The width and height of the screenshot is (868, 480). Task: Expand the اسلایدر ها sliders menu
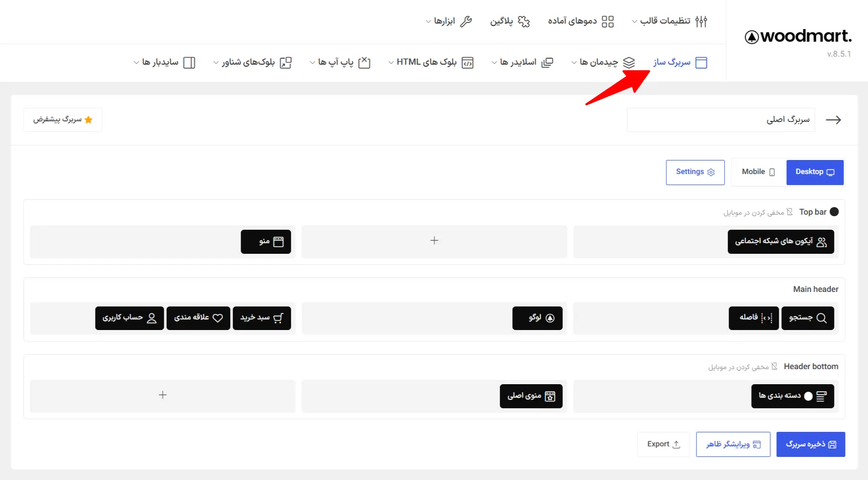[522, 62]
